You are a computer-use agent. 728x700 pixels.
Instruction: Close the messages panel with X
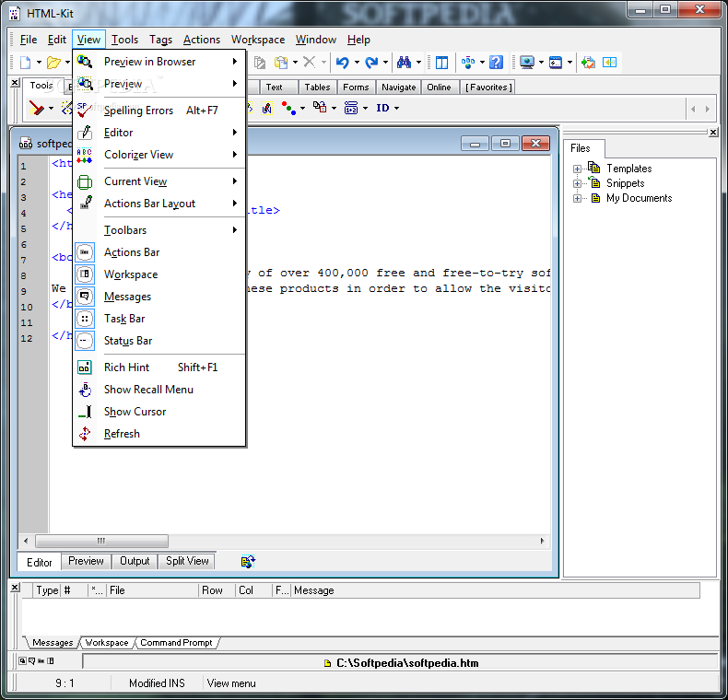coord(15,588)
